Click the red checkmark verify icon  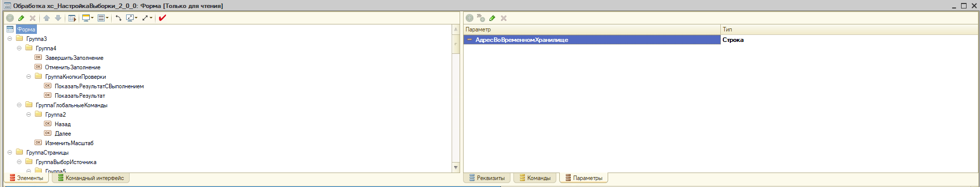click(162, 18)
